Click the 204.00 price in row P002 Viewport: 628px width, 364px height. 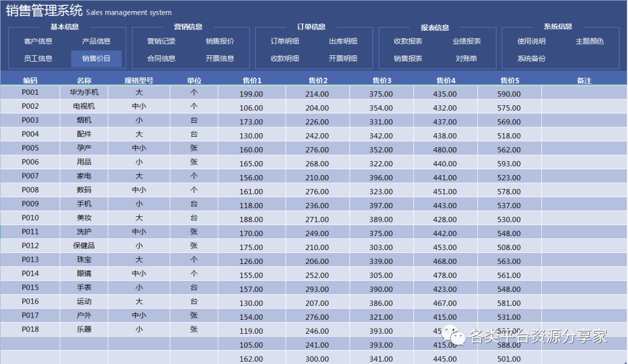coord(318,108)
